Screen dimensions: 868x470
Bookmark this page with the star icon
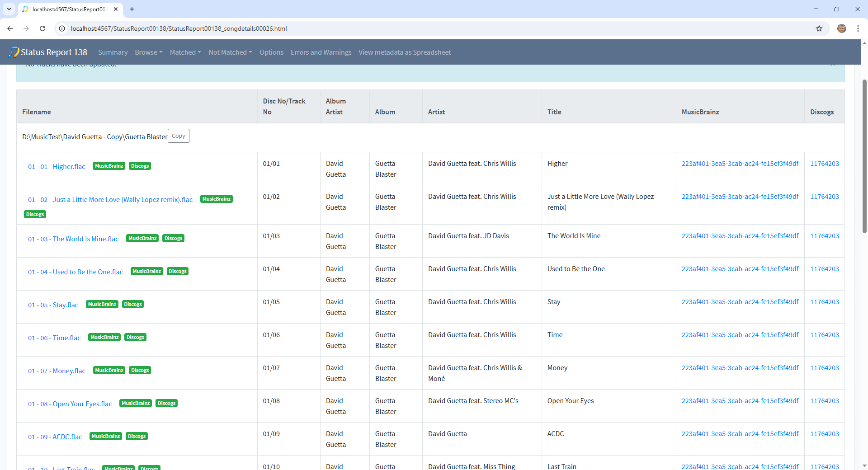tap(819, 28)
